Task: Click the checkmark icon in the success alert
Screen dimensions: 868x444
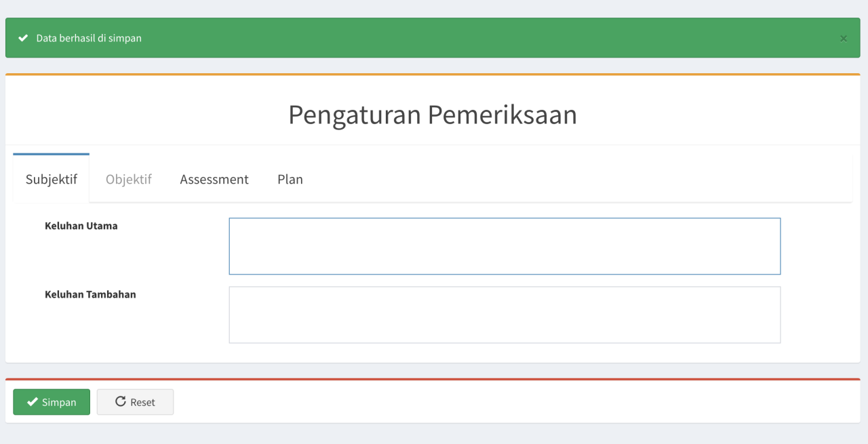Action: pos(23,38)
